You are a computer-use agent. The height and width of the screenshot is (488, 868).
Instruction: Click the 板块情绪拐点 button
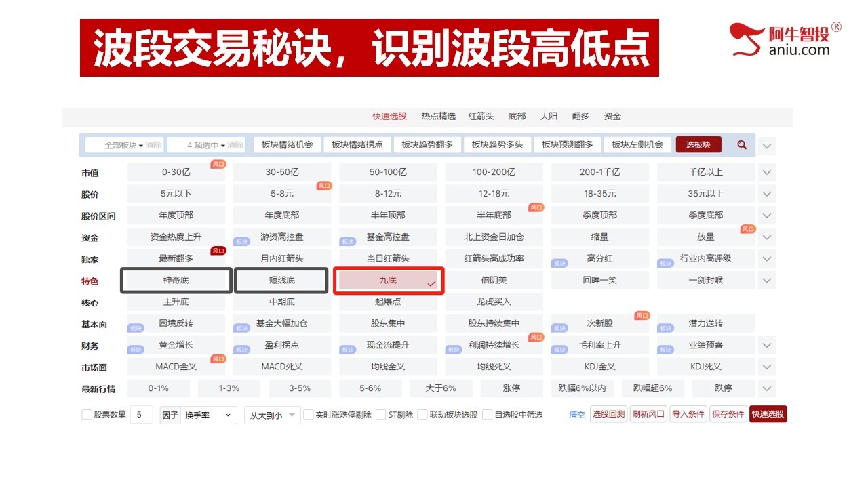pos(357,144)
